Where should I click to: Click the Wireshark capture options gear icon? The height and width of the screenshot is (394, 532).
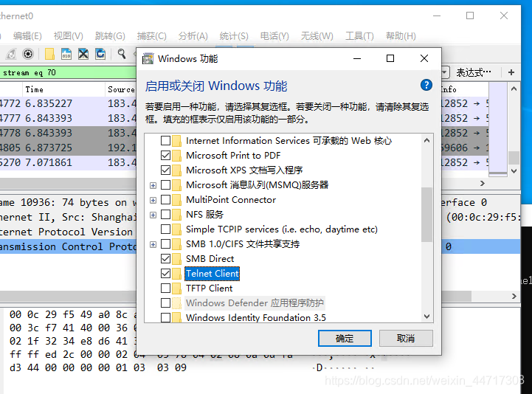(28, 54)
